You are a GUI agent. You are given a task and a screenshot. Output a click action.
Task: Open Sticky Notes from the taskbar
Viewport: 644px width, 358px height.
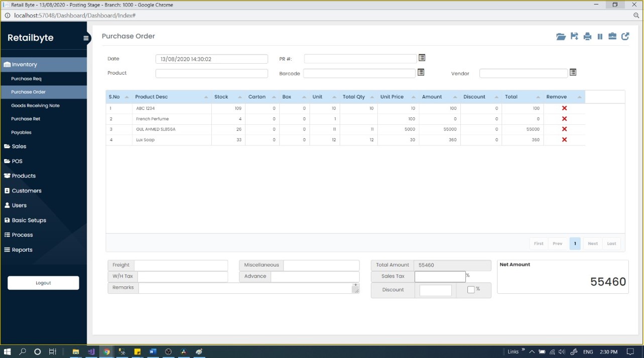[137, 352]
